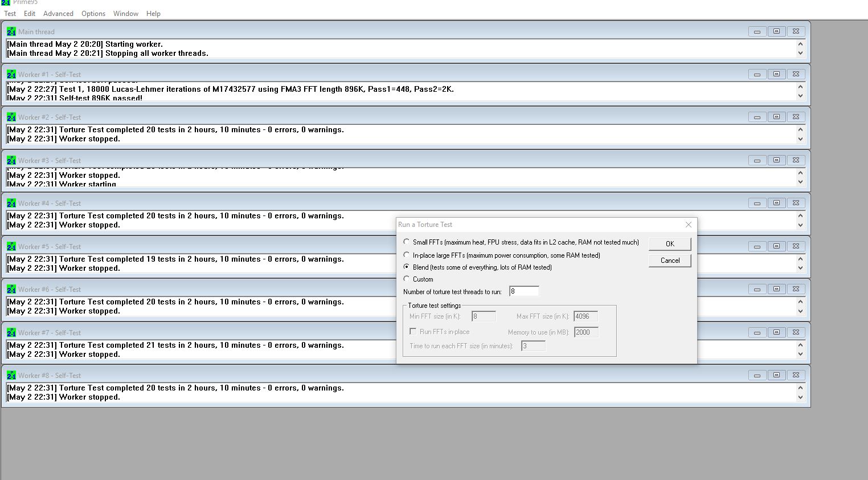Screen dimensions: 868x480
Task: Minimize the Worker #7 window
Action: 757,332
